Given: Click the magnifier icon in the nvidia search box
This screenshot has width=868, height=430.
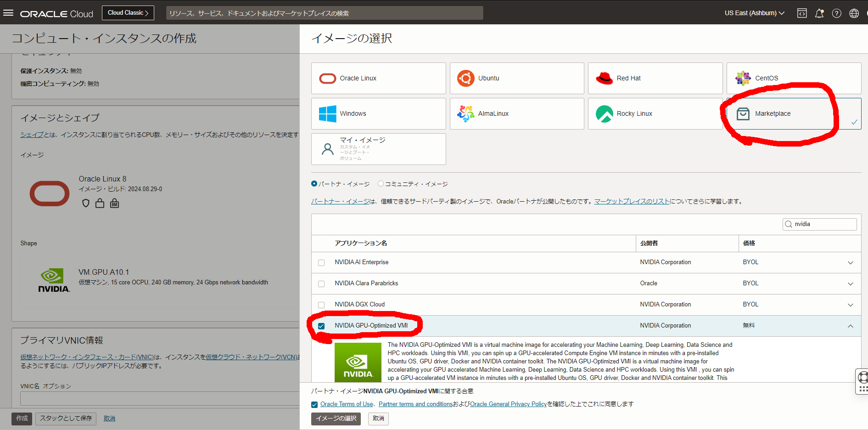Looking at the screenshot, I should [789, 224].
